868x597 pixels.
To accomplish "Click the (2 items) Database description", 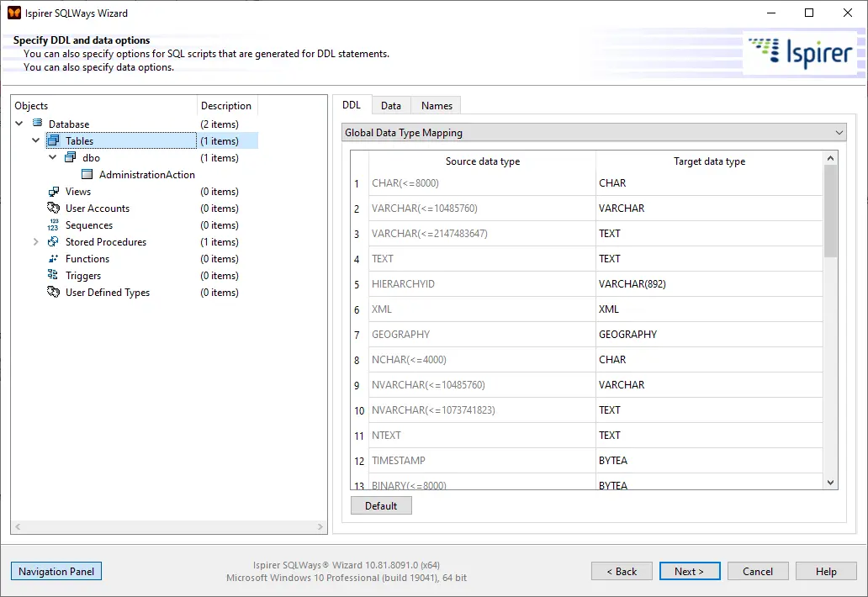I will coord(220,124).
